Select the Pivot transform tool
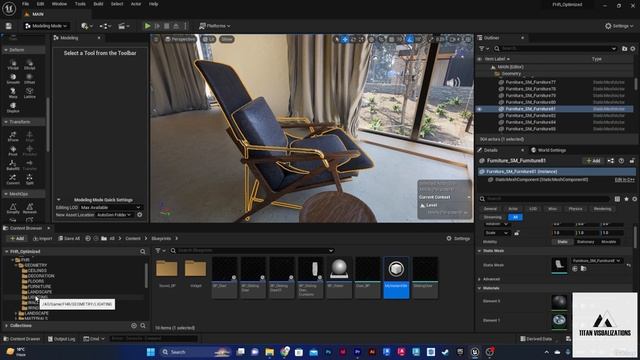640x360 pixels. coord(13,151)
